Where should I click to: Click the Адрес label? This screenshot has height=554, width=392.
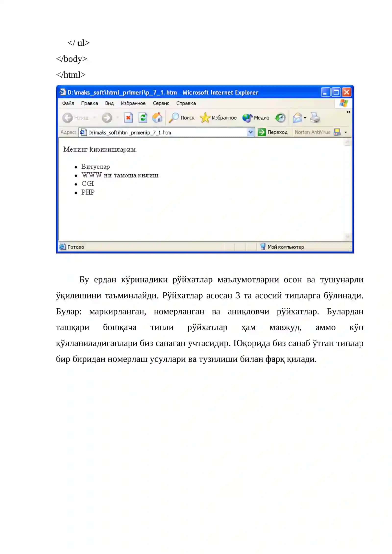(68, 132)
